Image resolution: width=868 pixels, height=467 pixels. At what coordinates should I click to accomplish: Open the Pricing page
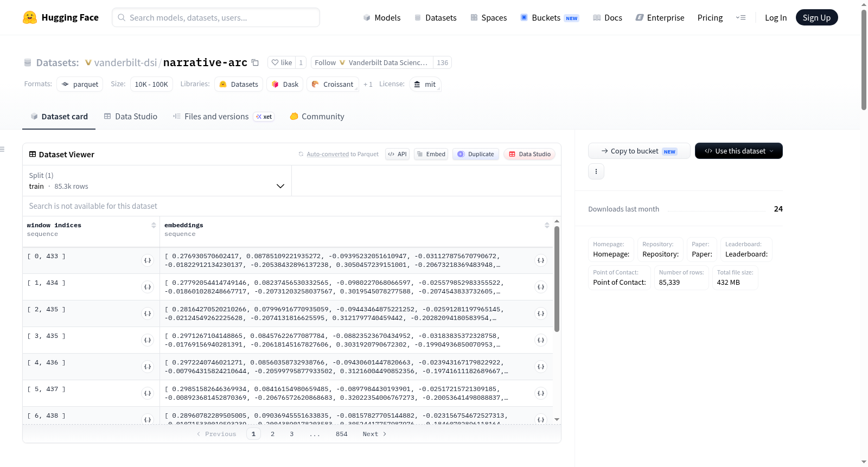pyautogui.click(x=710, y=17)
